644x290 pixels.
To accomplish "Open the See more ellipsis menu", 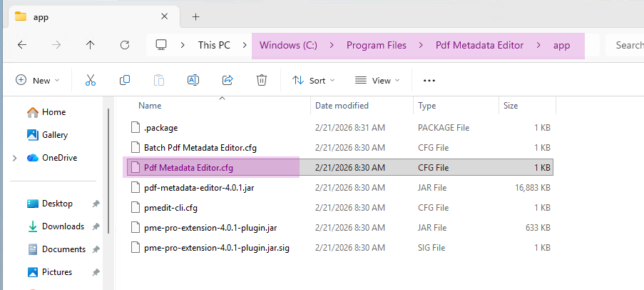I will pos(429,81).
